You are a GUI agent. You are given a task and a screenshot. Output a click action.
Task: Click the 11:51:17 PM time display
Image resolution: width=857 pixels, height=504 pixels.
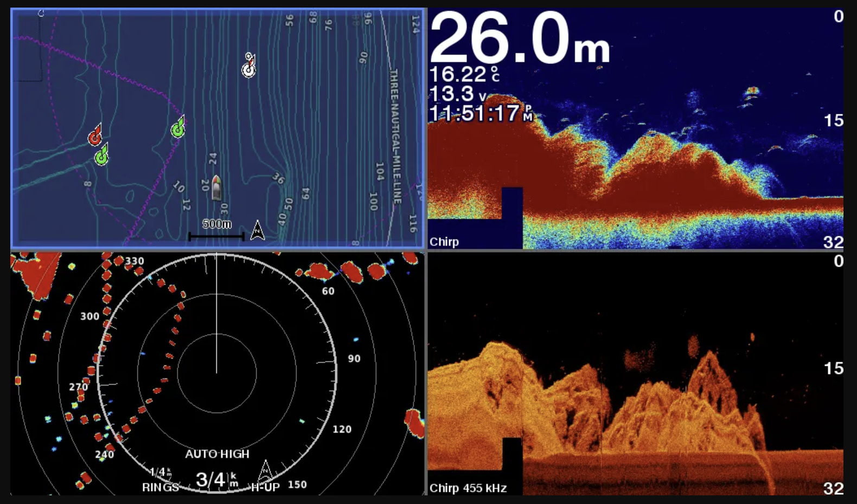click(480, 114)
